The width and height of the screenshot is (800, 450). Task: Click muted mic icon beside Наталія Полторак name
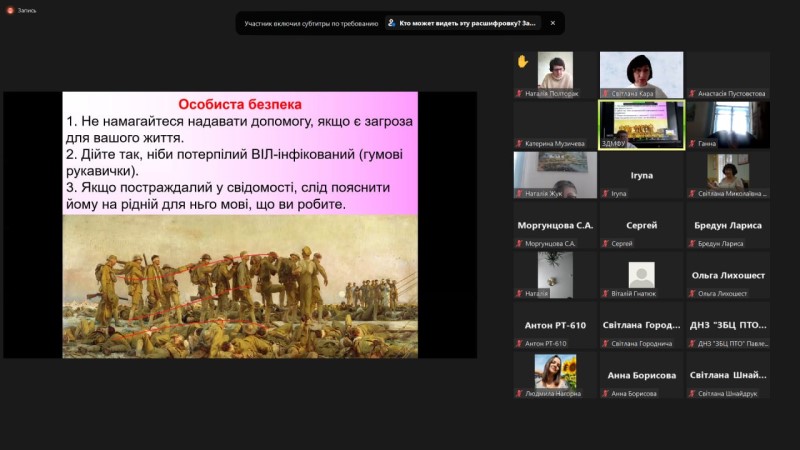pyautogui.click(x=519, y=93)
